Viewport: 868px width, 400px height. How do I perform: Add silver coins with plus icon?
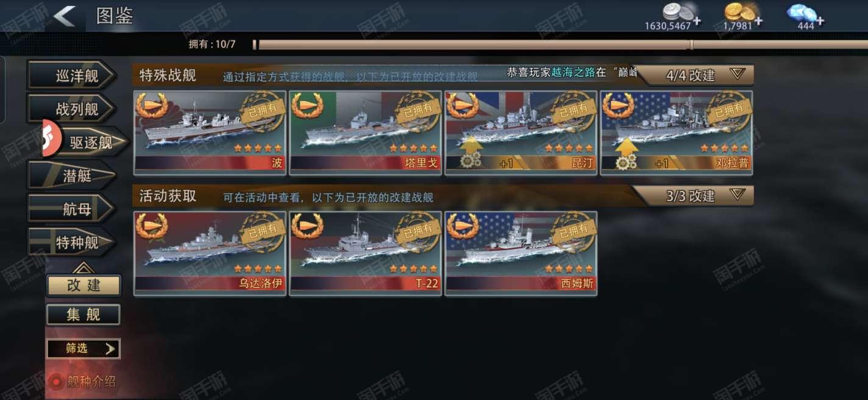click(x=696, y=21)
